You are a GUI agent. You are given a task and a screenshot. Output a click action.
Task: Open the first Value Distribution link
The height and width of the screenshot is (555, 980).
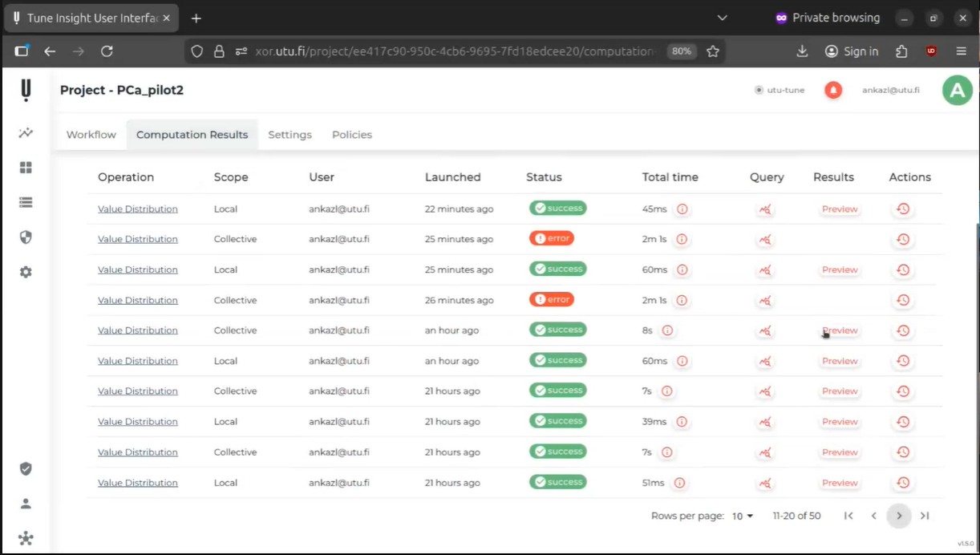pyautogui.click(x=138, y=209)
